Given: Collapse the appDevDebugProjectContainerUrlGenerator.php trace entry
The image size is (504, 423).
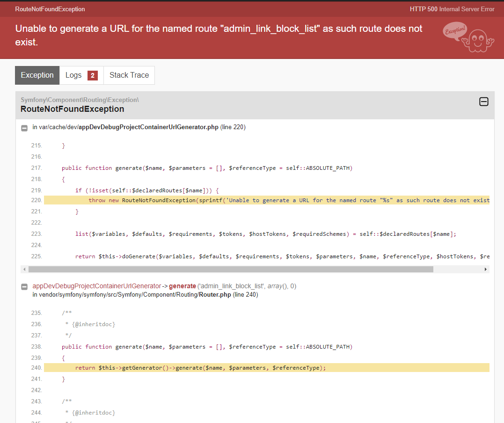Looking at the screenshot, I should pyautogui.click(x=24, y=128).
